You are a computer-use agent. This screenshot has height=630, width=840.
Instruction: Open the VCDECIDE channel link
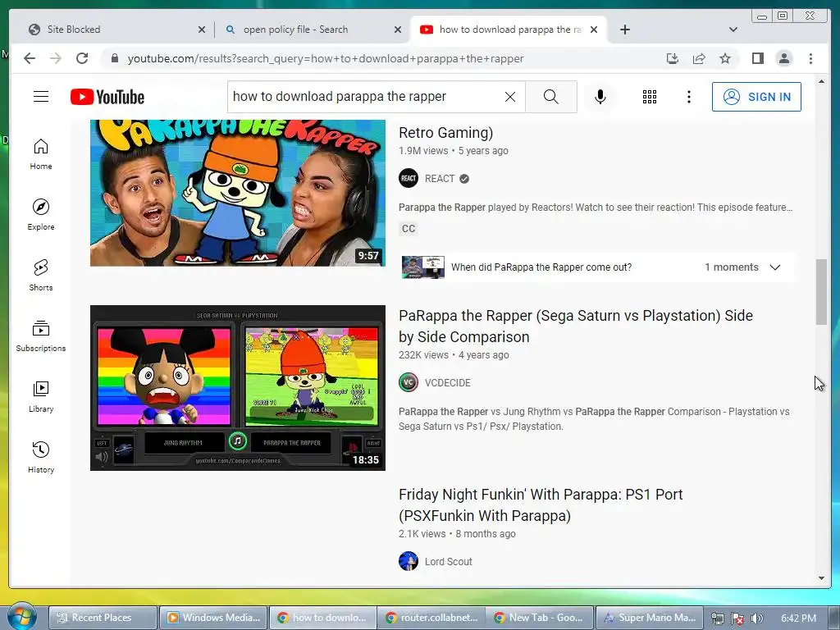pyautogui.click(x=447, y=382)
